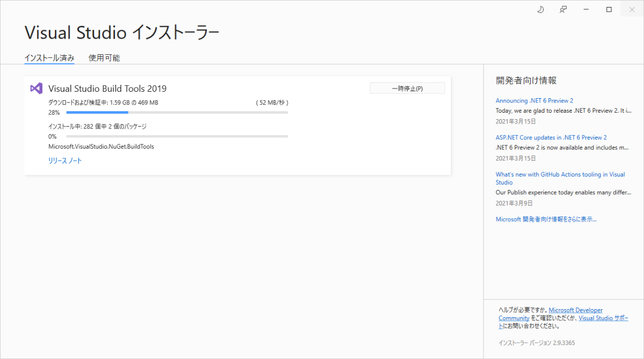Switch to the インストール済み tab
This screenshot has height=359, width=644.
pyautogui.click(x=49, y=58)
